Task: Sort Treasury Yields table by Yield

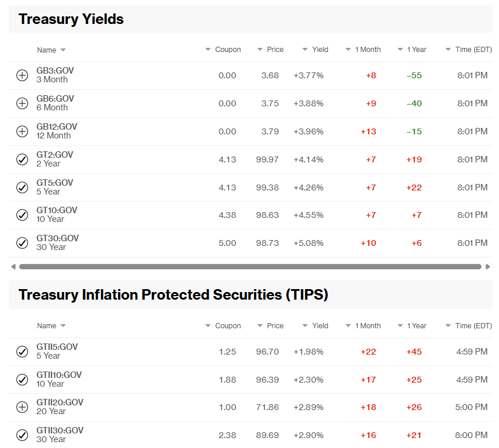Action: (315, 49)
